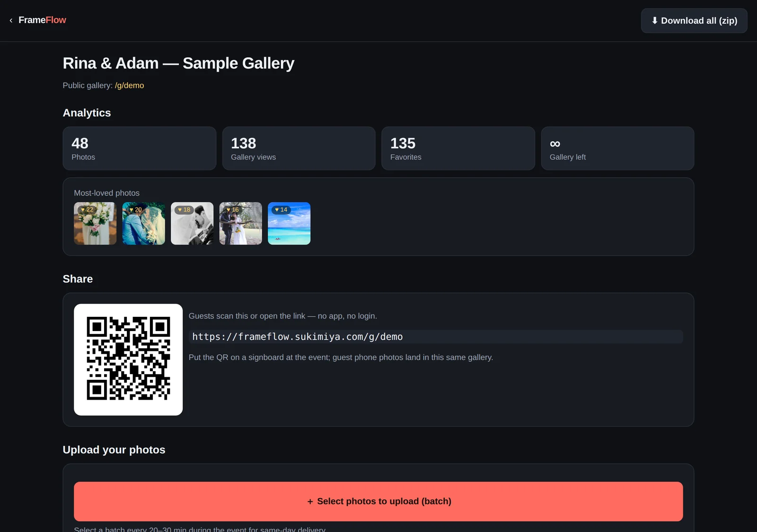Click the heart 16 badge
The image size is (757, 532).
232,209
